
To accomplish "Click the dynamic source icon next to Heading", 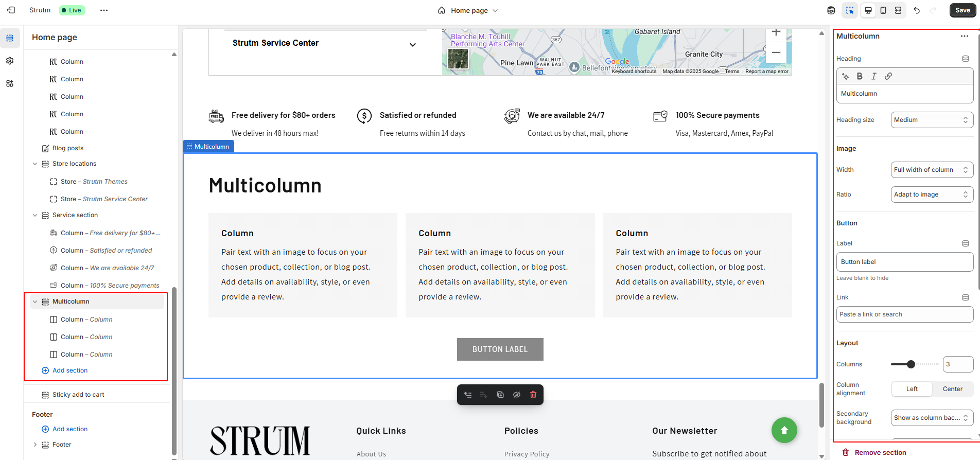I will pos(966,59).
